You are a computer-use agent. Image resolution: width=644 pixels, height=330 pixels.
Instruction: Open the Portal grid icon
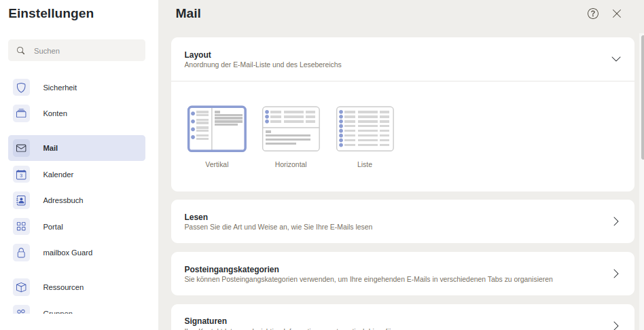pos(21,227)
